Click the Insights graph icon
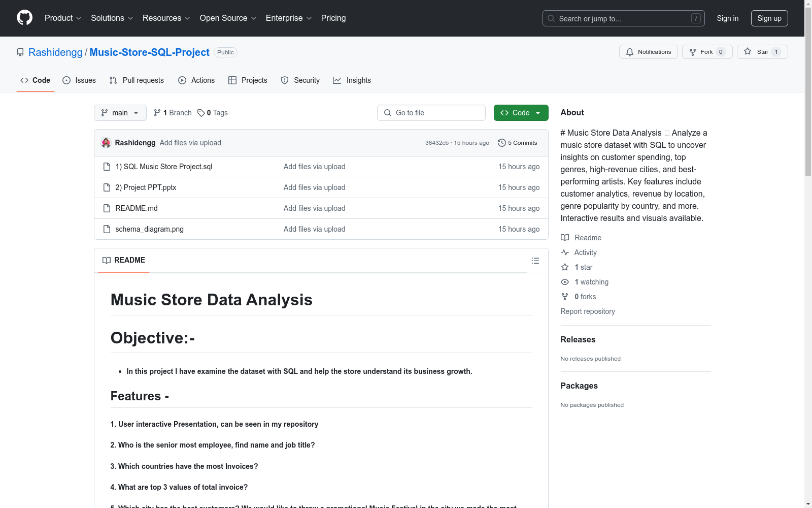Screen dimensions: 812x508 tap(337, 80)
